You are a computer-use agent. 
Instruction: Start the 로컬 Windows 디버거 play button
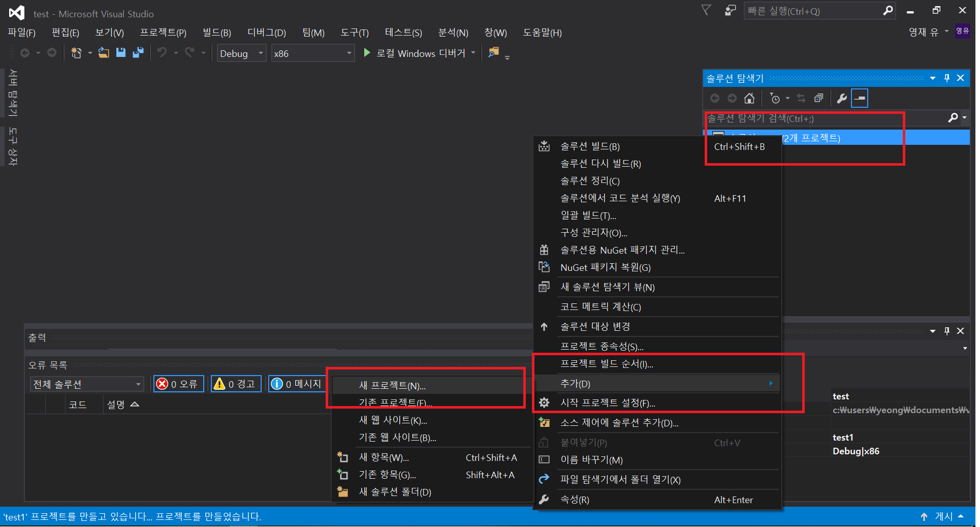pyautogui.click(x=367, y=53)
